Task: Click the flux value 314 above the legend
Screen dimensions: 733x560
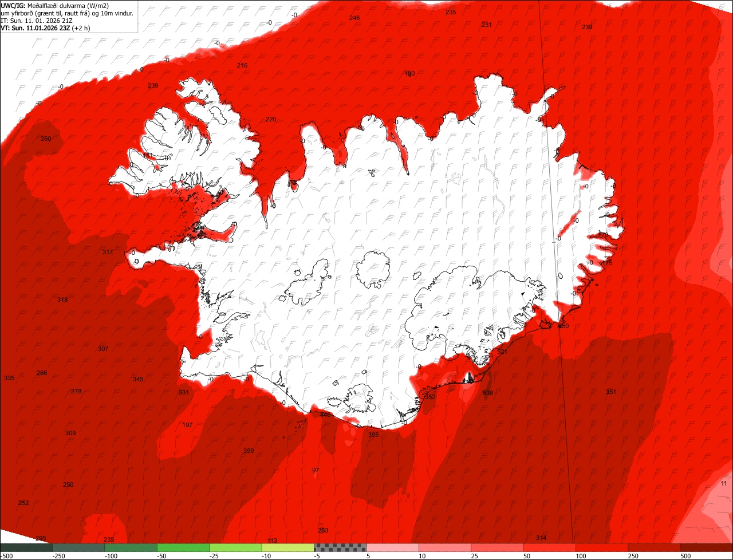Action: (x=541, y=538)
